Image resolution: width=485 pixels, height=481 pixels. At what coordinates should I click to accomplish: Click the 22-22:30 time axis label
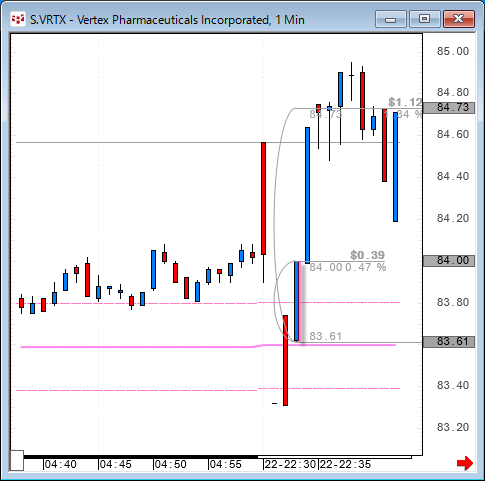(x=290, y=464)
